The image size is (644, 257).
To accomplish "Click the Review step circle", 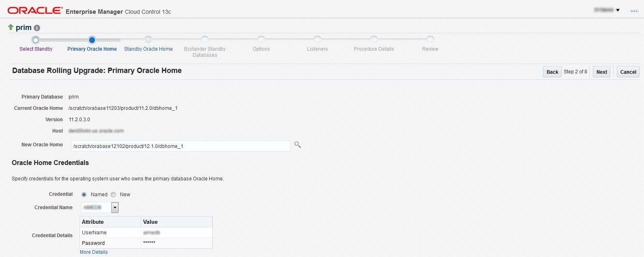I will coord(430,40).
